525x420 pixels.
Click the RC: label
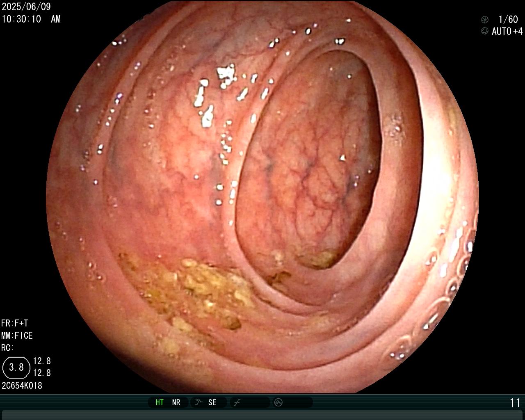coord(8,348)
